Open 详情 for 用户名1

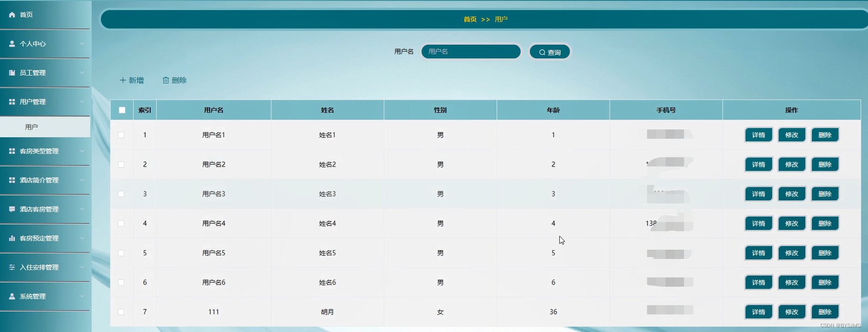[758, 135]
